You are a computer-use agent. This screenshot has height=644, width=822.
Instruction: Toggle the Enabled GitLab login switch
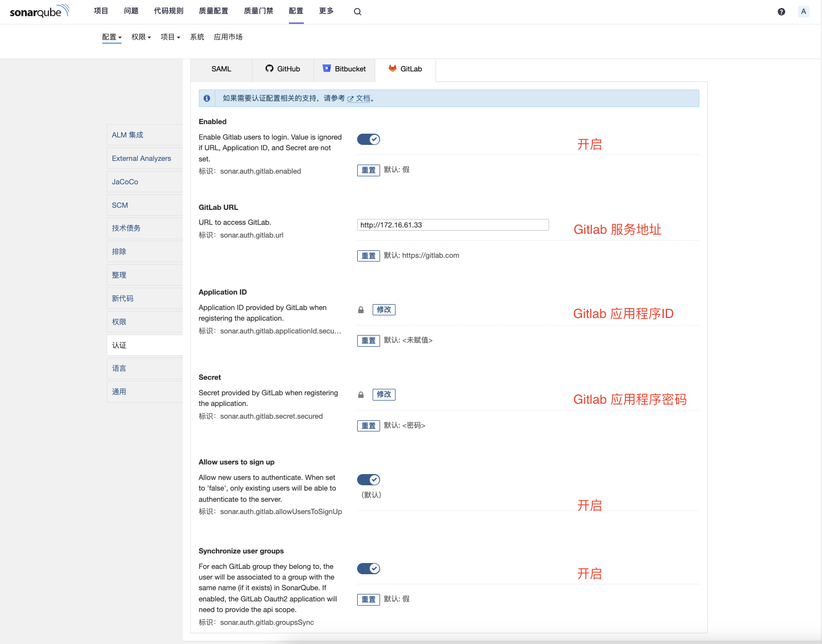point(368,140)
